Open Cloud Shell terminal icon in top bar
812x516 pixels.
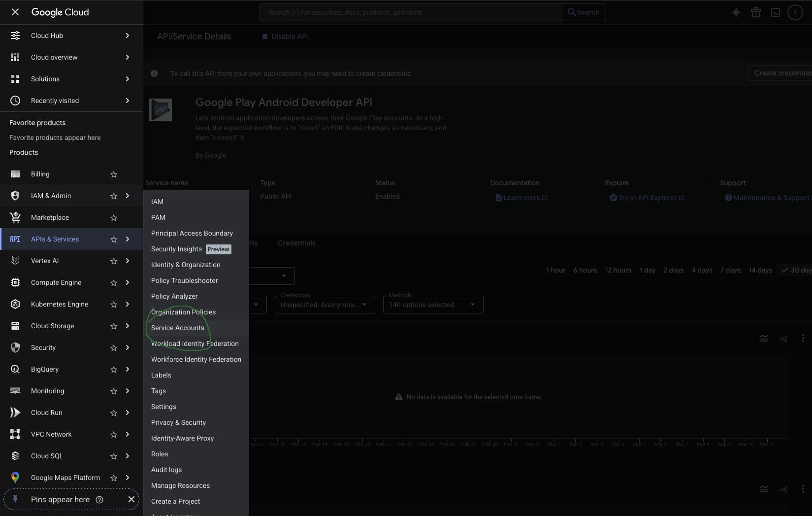tap(776, 12)
